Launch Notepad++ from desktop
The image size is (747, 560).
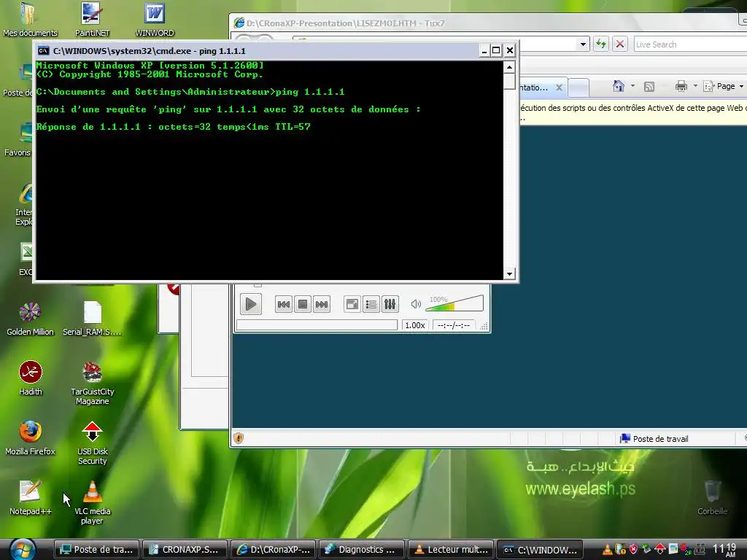31,497
